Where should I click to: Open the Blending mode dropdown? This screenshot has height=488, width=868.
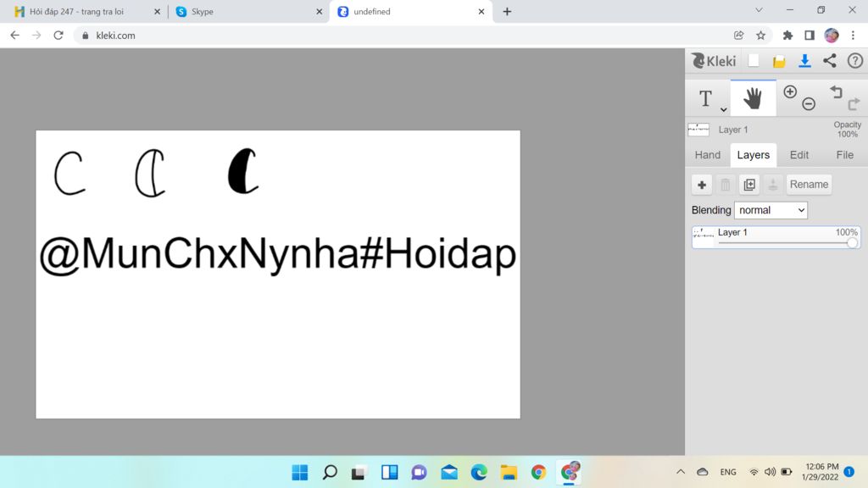[771, 210]
